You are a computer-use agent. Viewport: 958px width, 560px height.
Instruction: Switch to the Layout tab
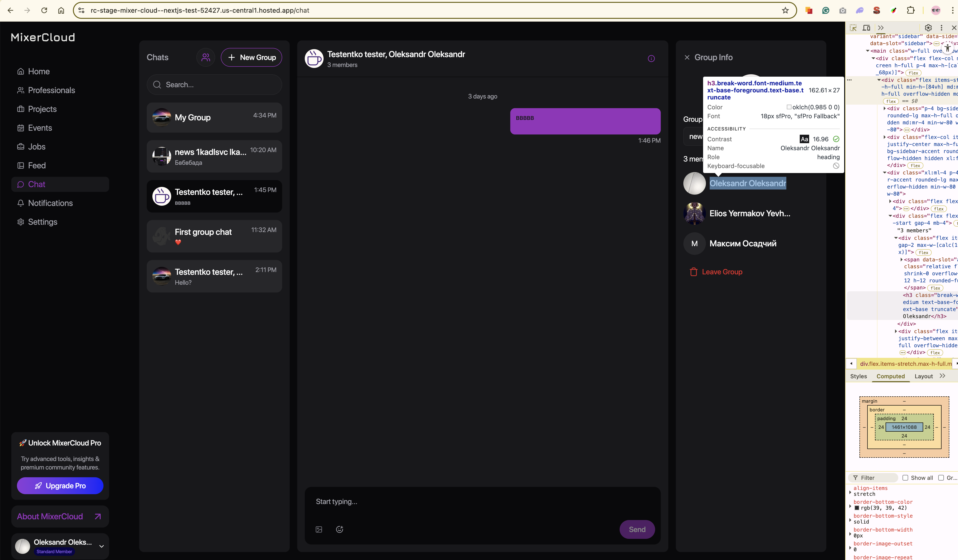[923, 376]
